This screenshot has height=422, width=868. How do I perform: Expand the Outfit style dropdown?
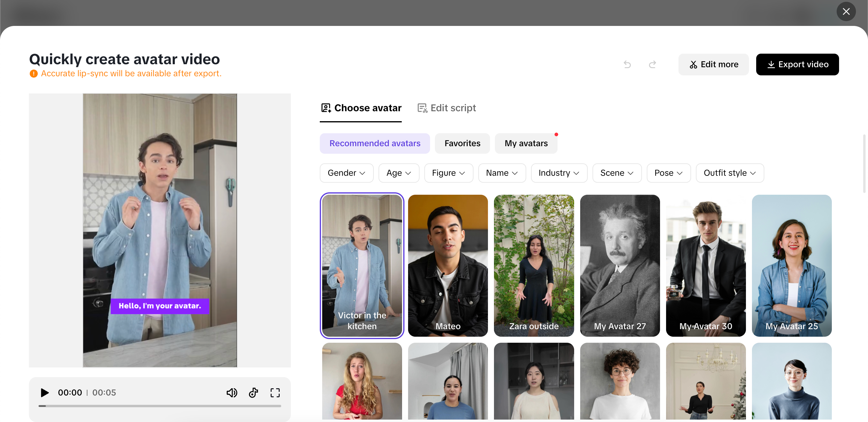(x=730, y=173)
